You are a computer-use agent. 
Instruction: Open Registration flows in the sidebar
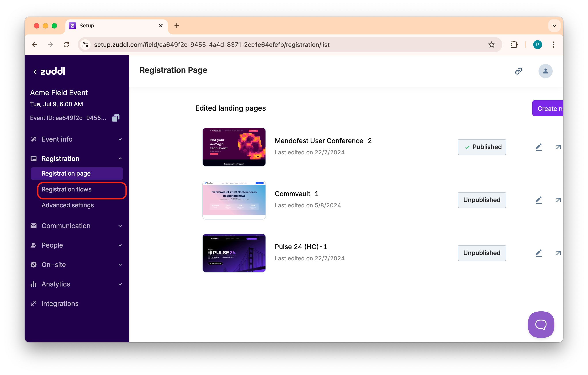66,189
